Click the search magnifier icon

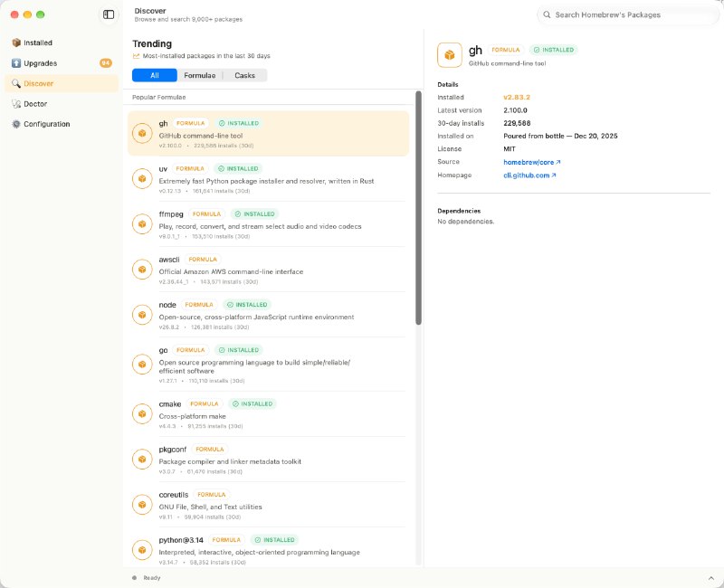tap(547, 14)
